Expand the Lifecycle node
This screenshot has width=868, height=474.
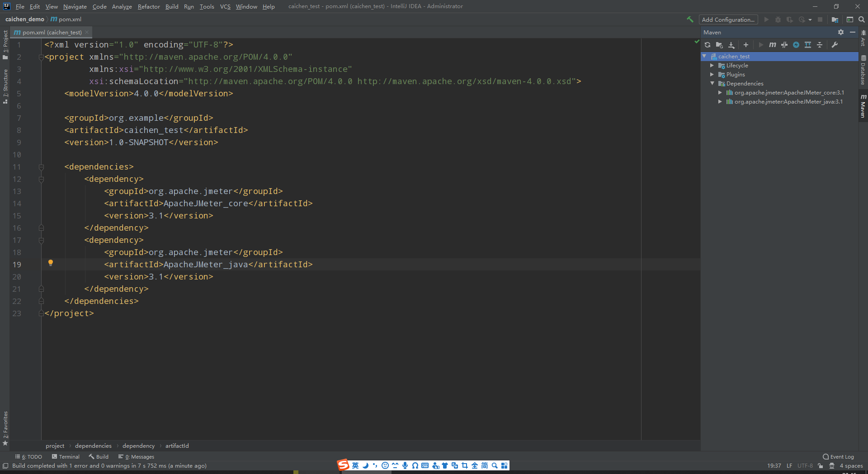pos(712,66)
